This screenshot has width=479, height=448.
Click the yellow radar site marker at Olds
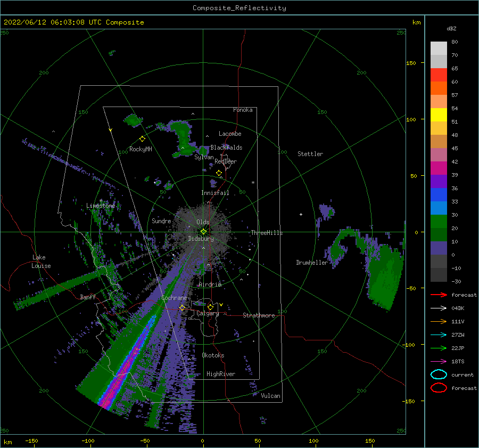point(203,232)
